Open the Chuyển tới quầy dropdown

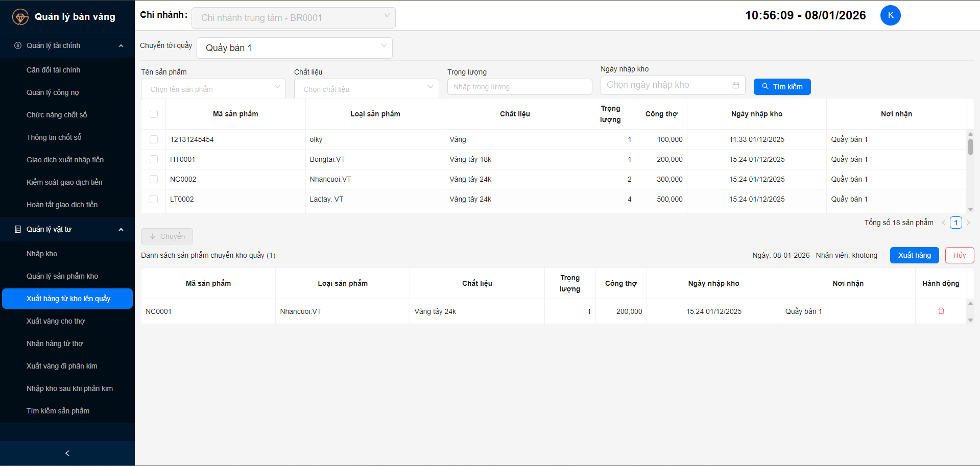click(294, 48)
